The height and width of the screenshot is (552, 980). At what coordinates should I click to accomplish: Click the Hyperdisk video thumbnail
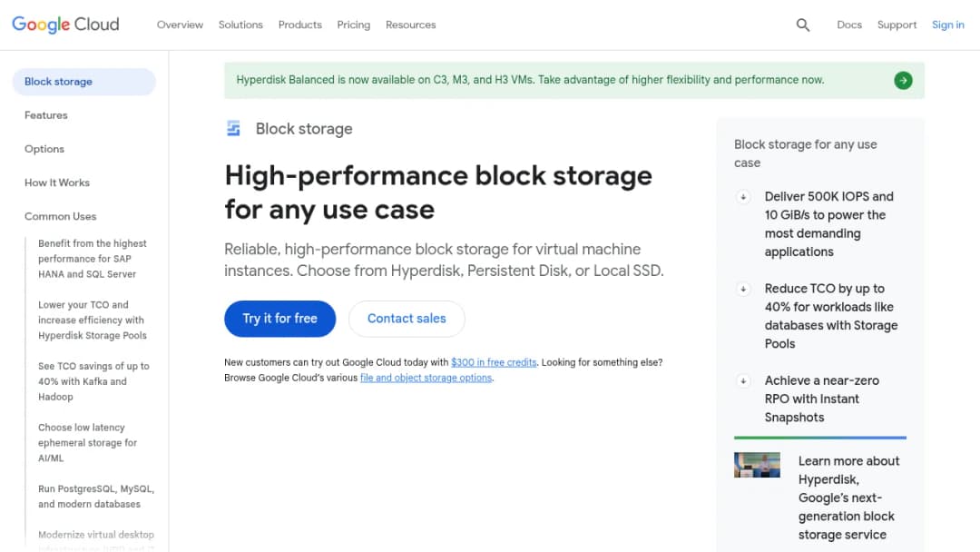pos(757,465)
